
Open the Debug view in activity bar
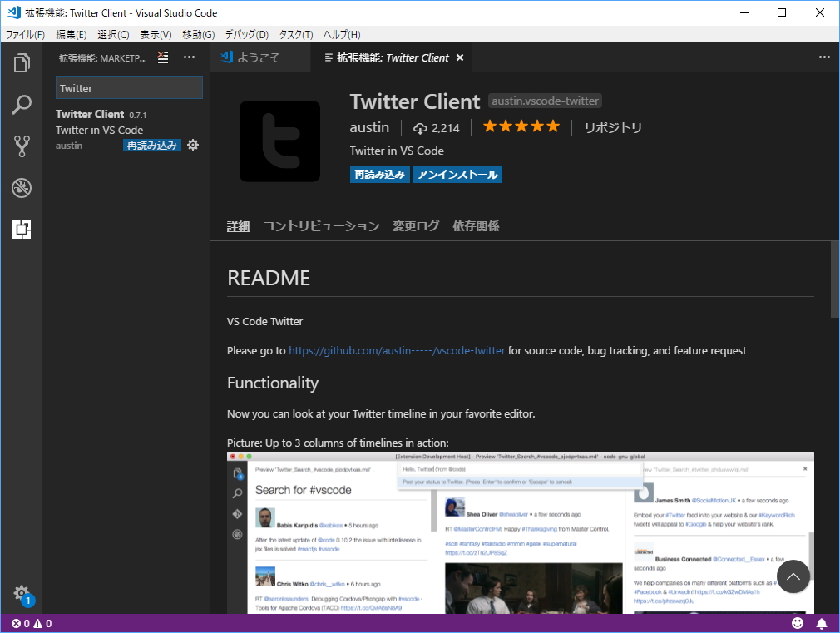[22, 188]
